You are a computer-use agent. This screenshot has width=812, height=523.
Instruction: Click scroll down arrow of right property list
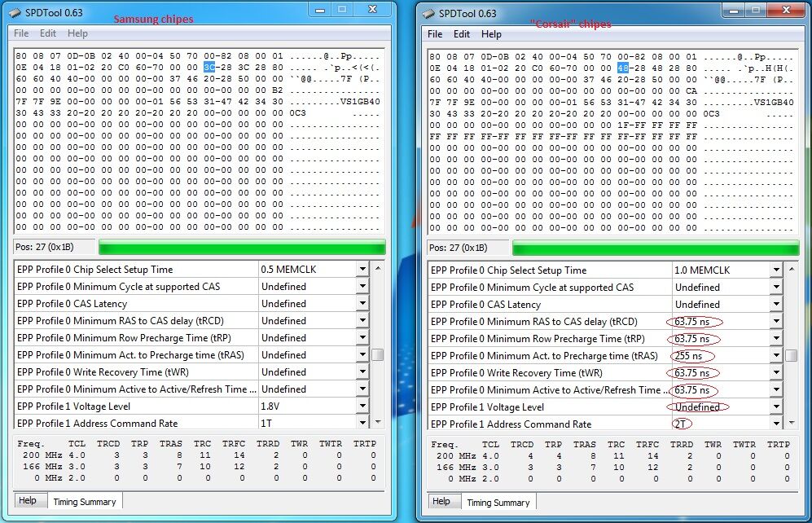pos(792,423)
